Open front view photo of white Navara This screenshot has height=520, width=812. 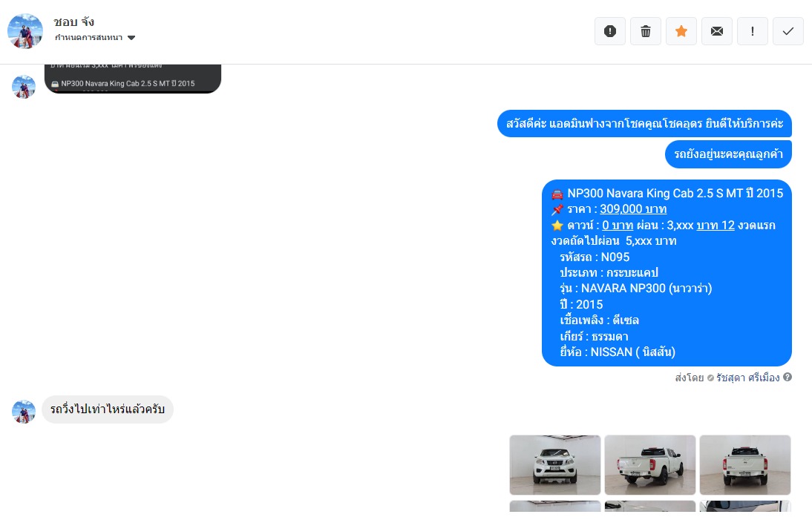tap(555, 464)
